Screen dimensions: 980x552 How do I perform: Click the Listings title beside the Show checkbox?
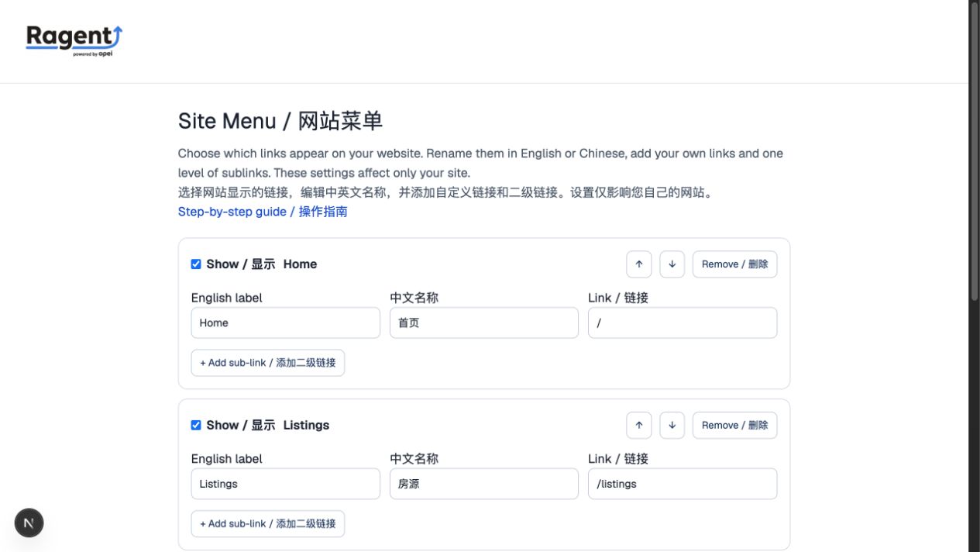(306, 425)
